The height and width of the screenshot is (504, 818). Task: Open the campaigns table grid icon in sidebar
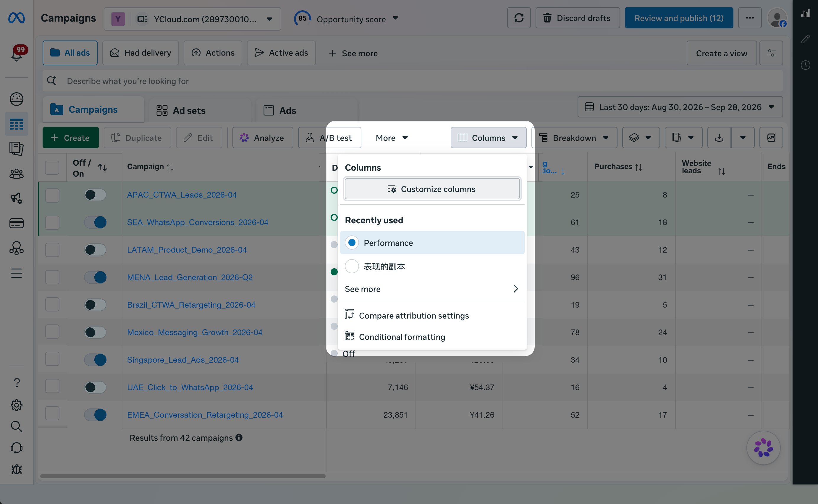click(16, 124)
